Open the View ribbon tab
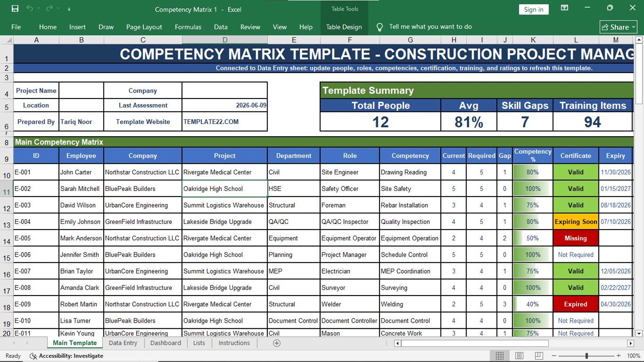This screenshot has width=644, height=362. [x=279, y=27]
